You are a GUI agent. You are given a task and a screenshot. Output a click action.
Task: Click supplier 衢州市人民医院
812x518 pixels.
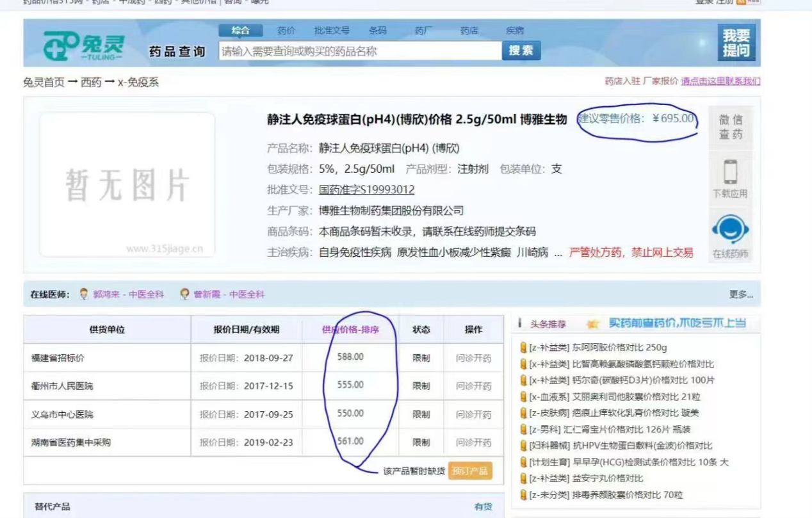62,386
